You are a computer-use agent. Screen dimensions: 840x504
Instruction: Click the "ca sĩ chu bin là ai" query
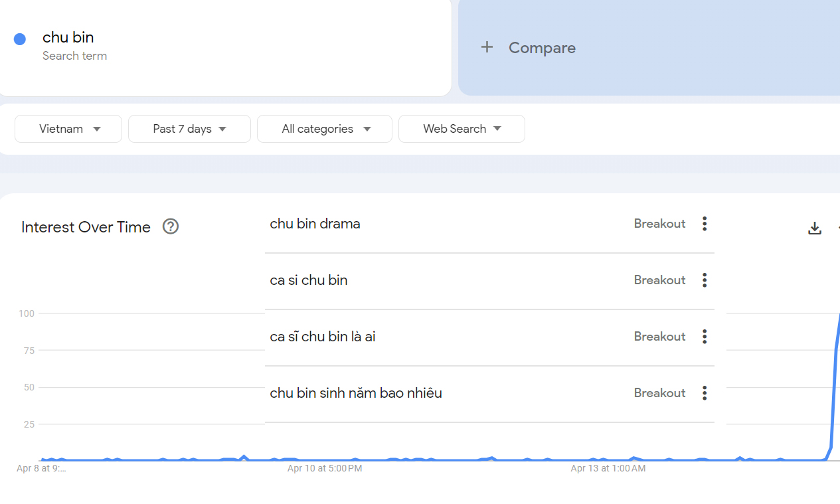click(x=323, y=337)
